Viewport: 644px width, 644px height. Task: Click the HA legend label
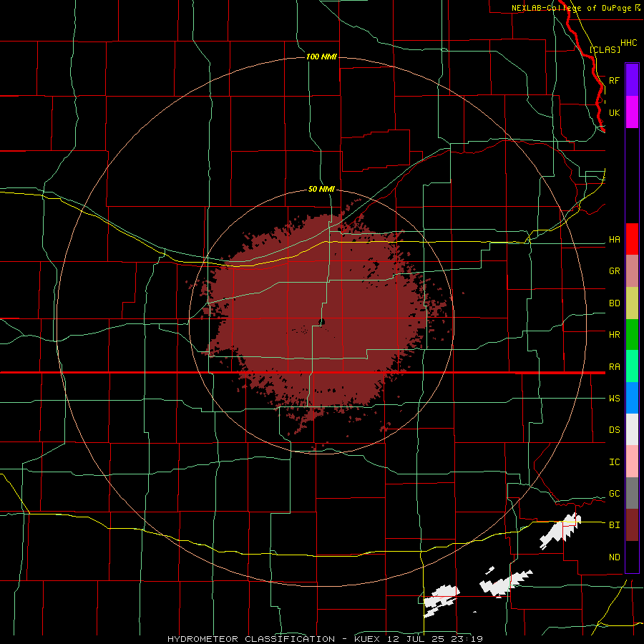(614, 240)
